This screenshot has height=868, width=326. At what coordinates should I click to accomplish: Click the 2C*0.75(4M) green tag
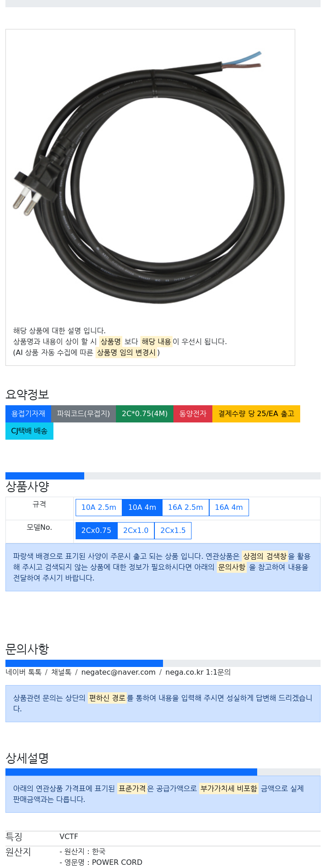[144, 414]
